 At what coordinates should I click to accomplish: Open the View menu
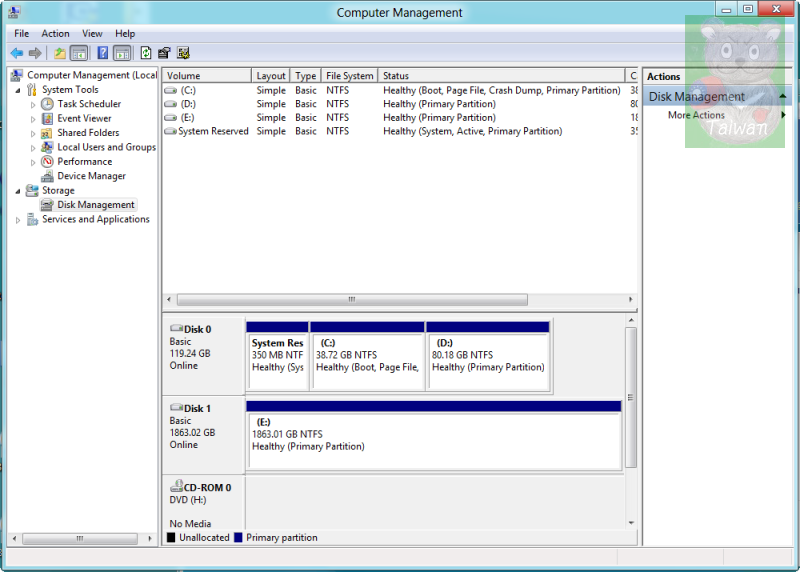[92, 33]
